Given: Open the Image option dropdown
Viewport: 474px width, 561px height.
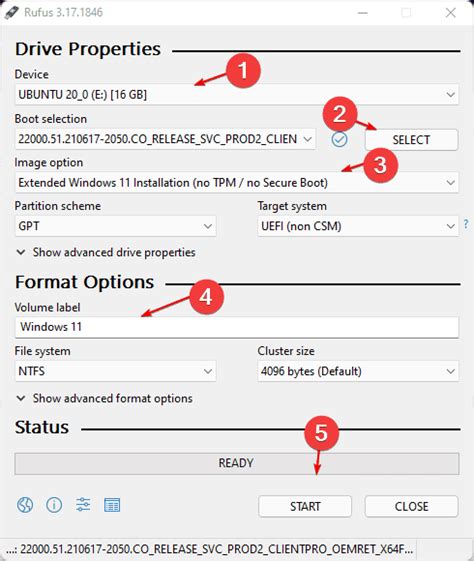Looking at the screenshot, I should pyautogui.click(x=236, y=182).
